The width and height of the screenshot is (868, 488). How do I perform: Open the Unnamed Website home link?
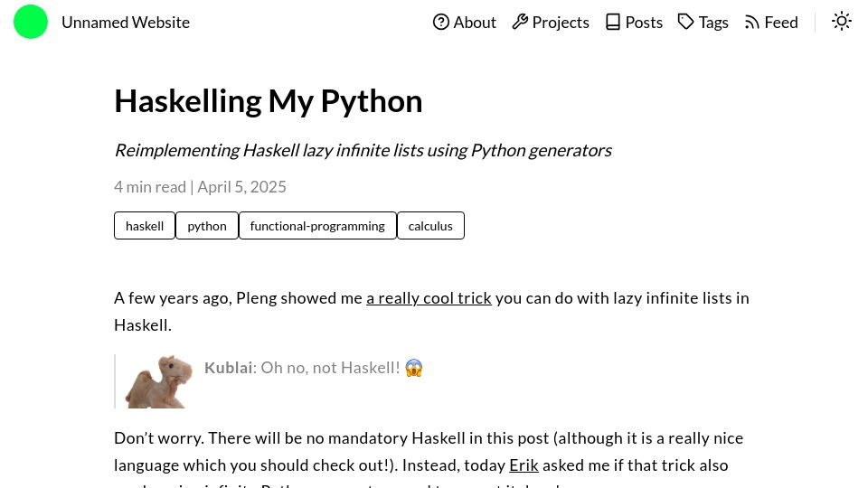point(126,22)
